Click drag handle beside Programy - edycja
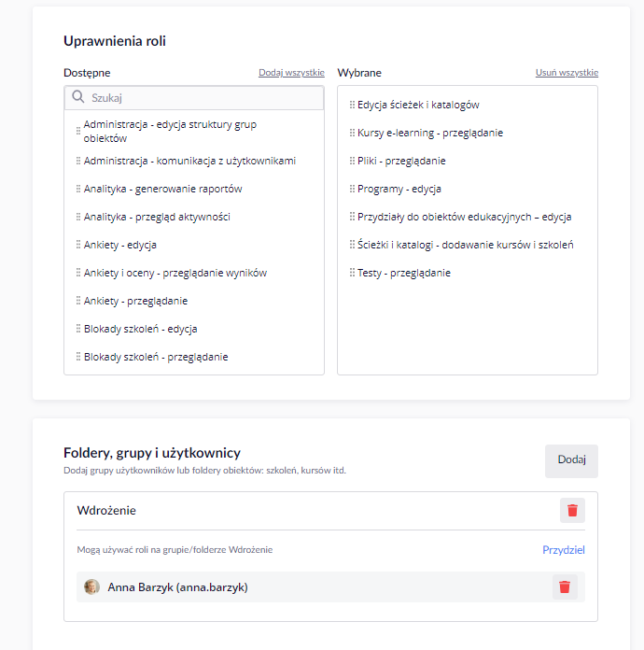Image resolution: width=644 pixels, height=650 pixels. 352,189
